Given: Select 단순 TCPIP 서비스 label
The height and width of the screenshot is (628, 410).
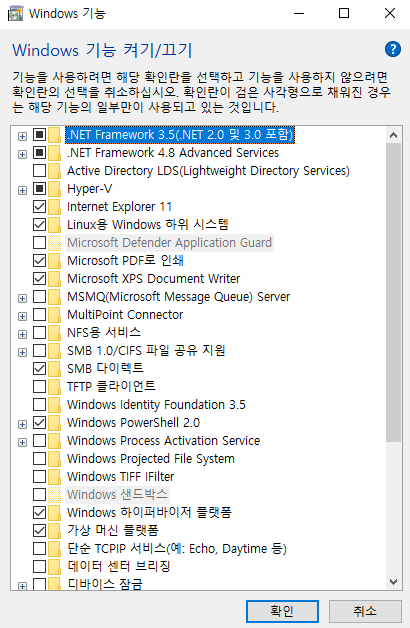Looking at the screenshot, I should 177,548.
